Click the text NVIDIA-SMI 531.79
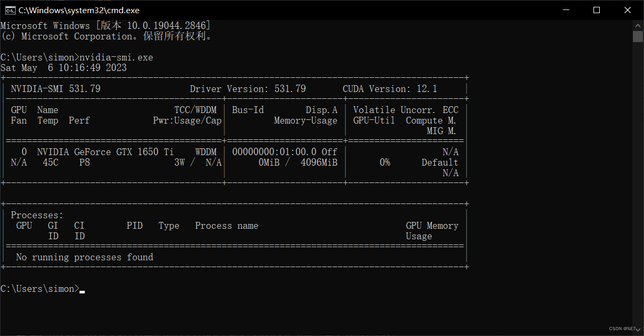The image size is (644, 336). tap(56, 89)
